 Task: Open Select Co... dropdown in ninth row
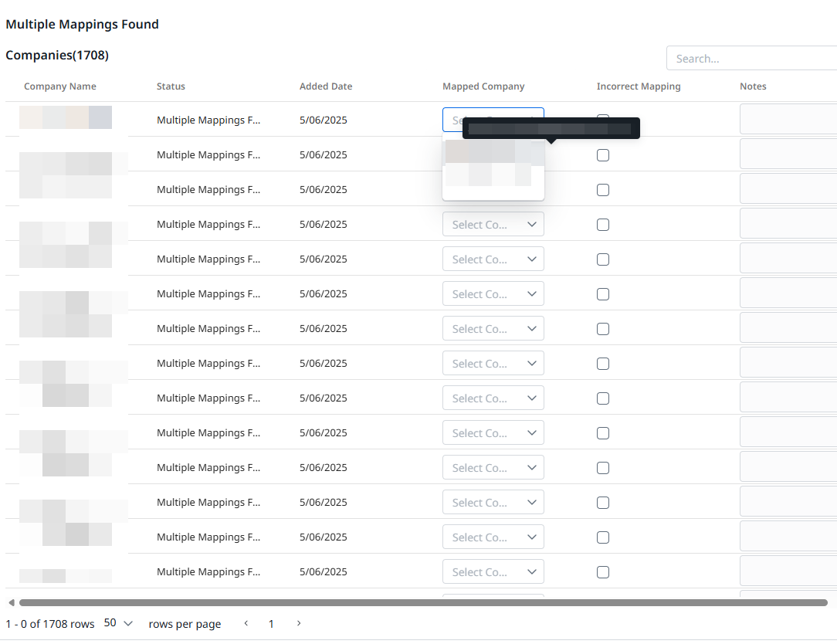pyautogui.click(x=493, y=398)
